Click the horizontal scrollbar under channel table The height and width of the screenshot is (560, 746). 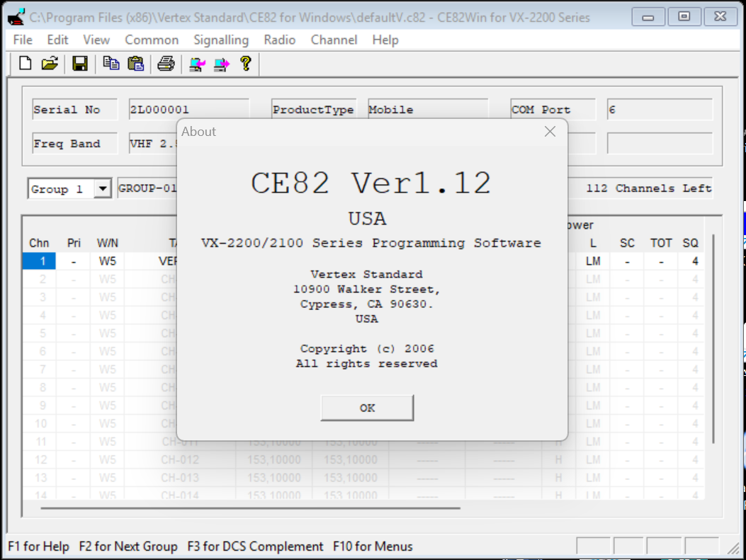pos(249,508)
